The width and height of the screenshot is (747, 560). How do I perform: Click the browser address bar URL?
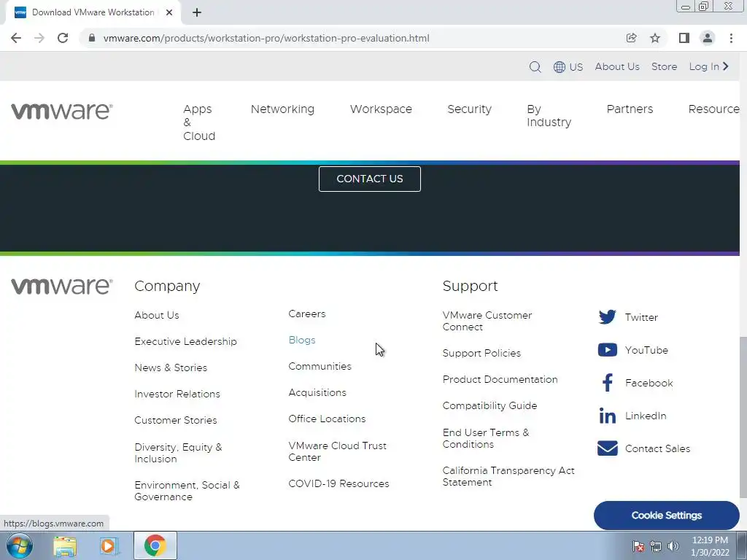point(266,38)
